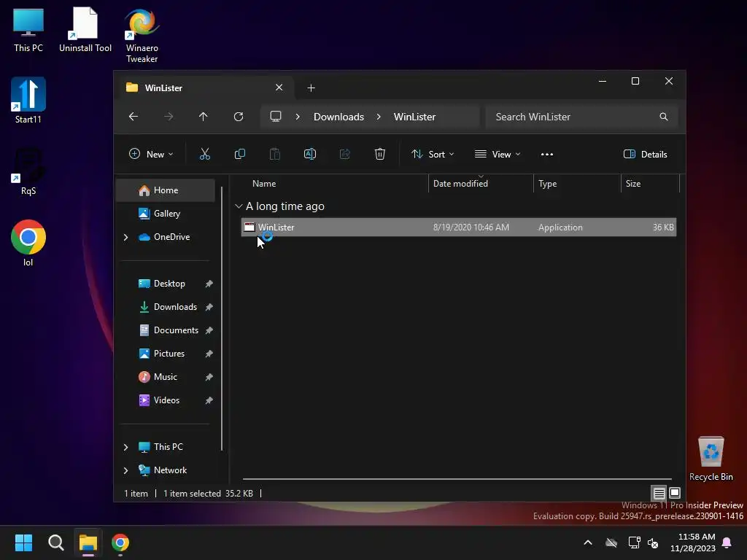The width and height of the screenshot is (747, 560).
Task: Add a new Explorer tab
Action: pyautogui.click(x=311, y=87)
